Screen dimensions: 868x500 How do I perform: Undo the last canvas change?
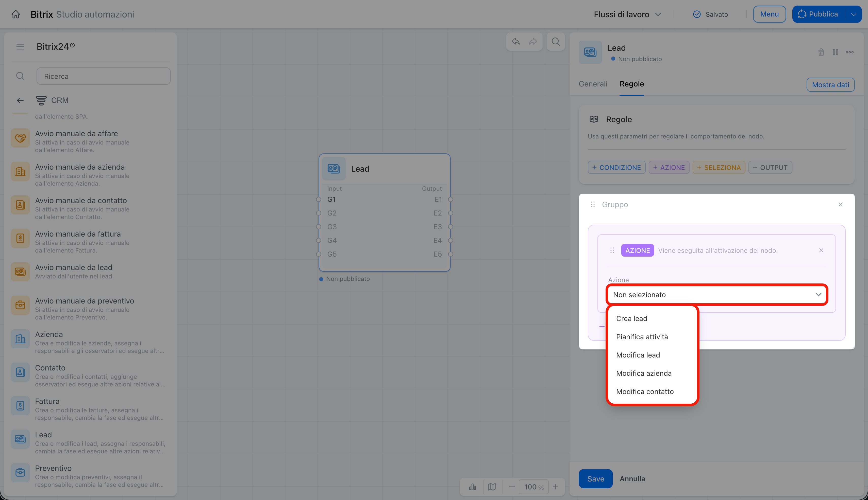pos(516,42)
